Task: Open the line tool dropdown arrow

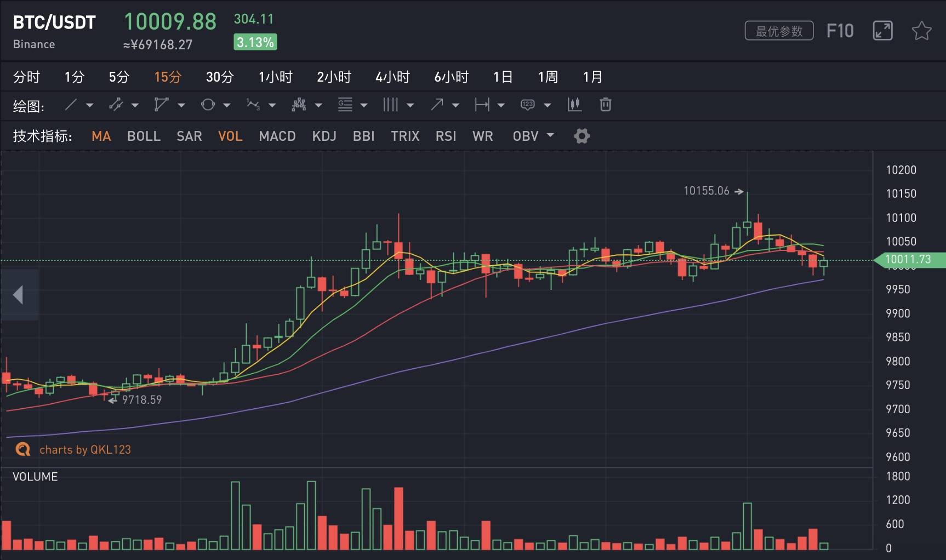Action: (x=89, y=105)
